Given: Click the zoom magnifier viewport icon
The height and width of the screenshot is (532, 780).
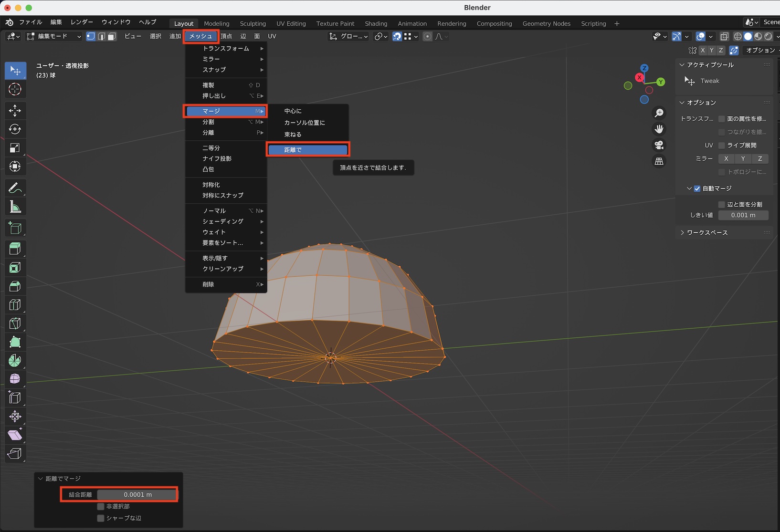Looking at the screenshot, I should [659, 113].
